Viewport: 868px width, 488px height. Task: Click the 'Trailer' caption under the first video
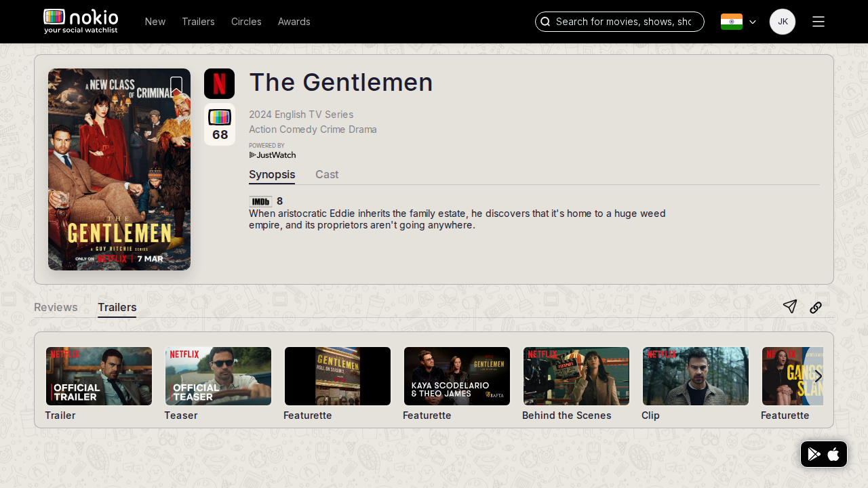click(60, 415)
